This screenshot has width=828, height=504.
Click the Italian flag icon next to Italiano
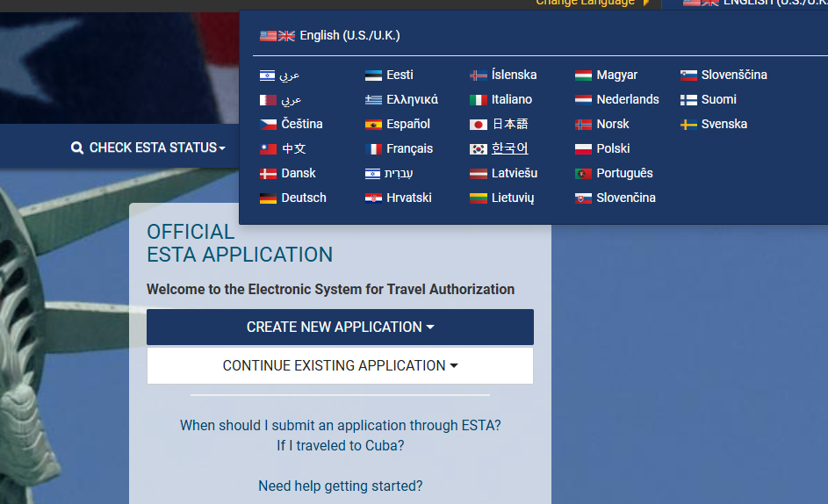(x=478, y=100)
